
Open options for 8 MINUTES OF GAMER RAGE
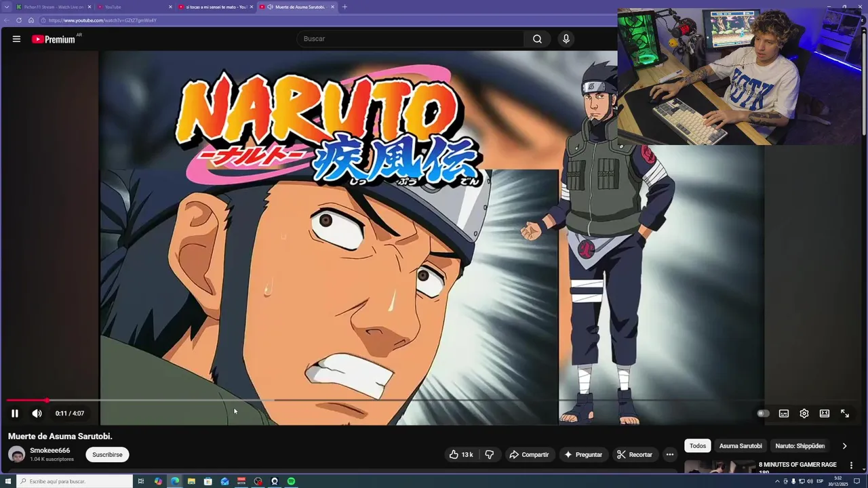coord(851,466)
